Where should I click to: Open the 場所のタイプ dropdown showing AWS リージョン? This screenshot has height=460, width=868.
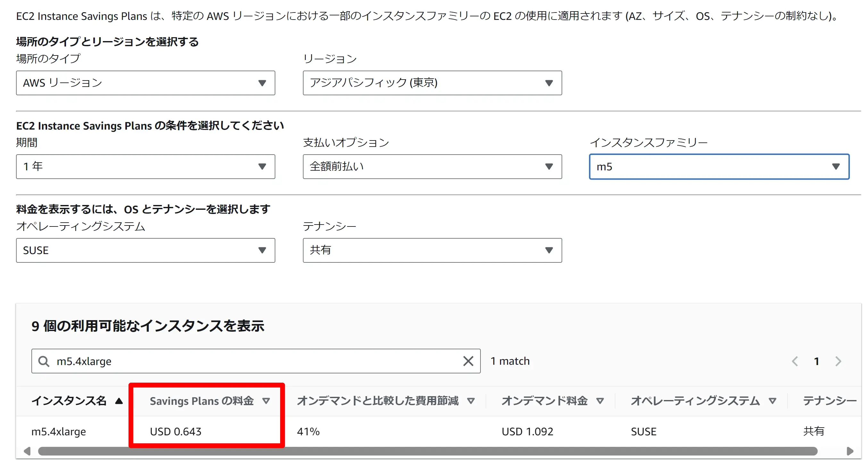coord(146,83)
